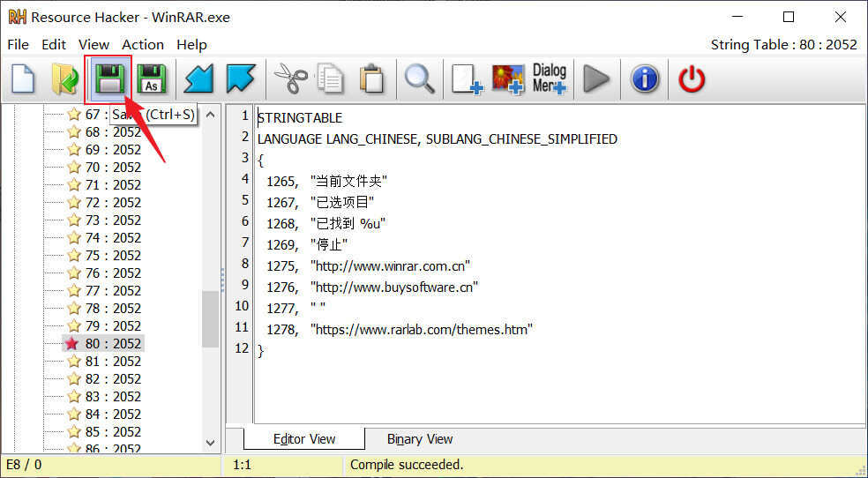Click the http://www.buysoftware.cn string
The image size is (868, 478).
394,288
